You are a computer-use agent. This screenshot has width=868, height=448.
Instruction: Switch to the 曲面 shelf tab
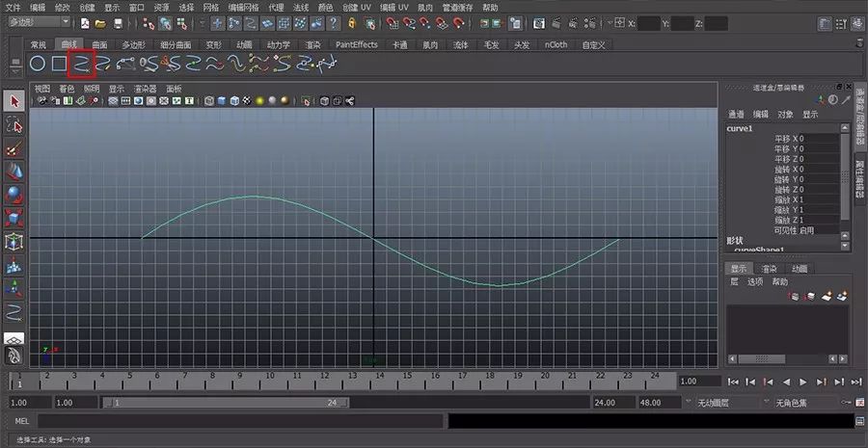point(99,44)
